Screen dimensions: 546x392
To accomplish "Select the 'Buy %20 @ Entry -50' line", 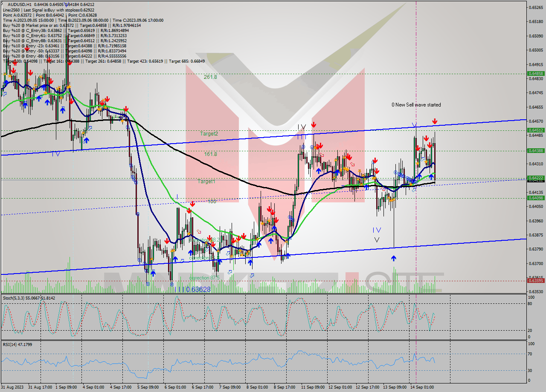I will (x=64, y=51).
